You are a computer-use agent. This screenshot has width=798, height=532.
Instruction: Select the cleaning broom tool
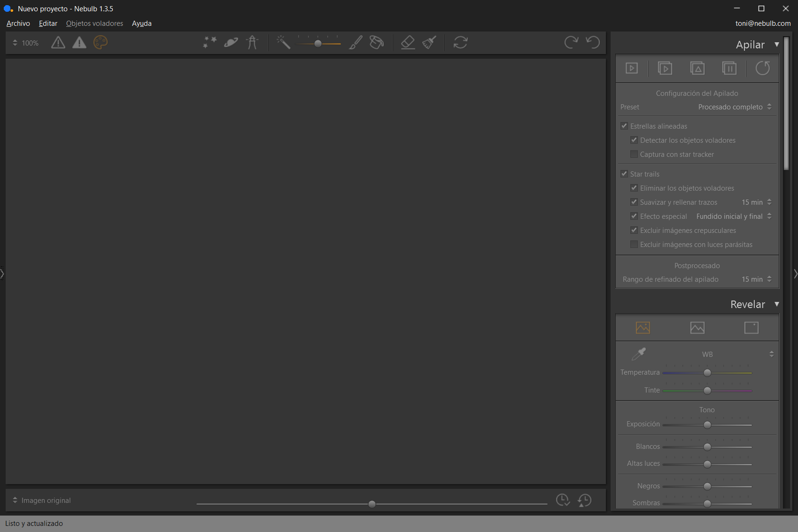[x=429, y=43]
